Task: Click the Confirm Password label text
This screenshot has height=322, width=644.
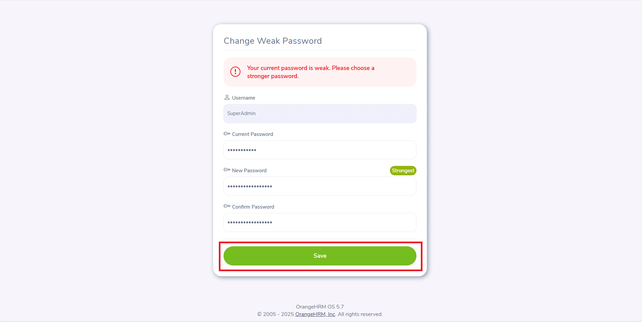Action: pyautogui.click(x=253, y=207)
